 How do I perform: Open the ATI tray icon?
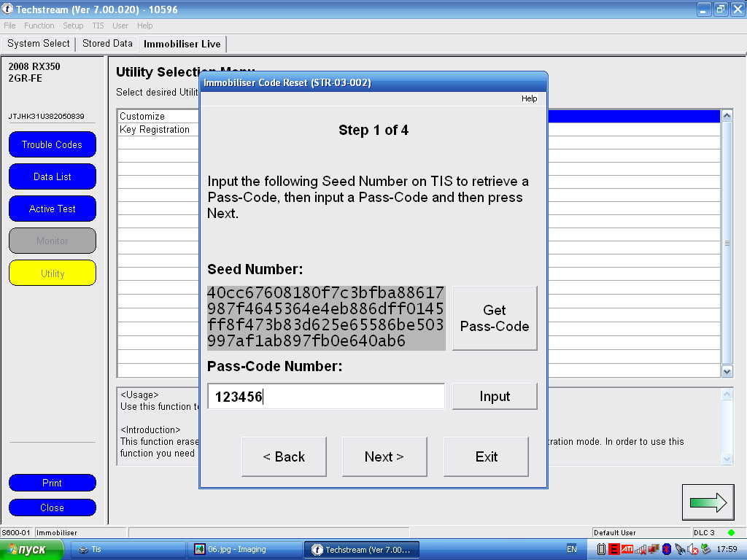[627, 549]
